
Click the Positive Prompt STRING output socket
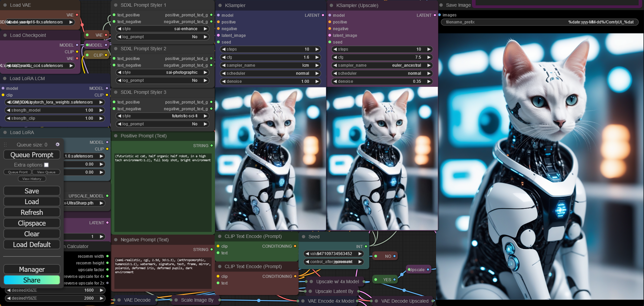tap(212, 145)
